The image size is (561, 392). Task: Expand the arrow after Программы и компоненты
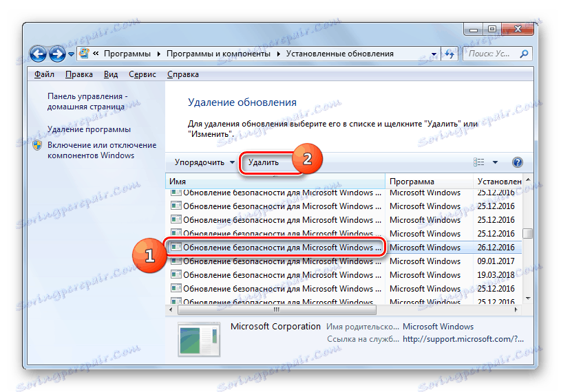pos(278,54)
